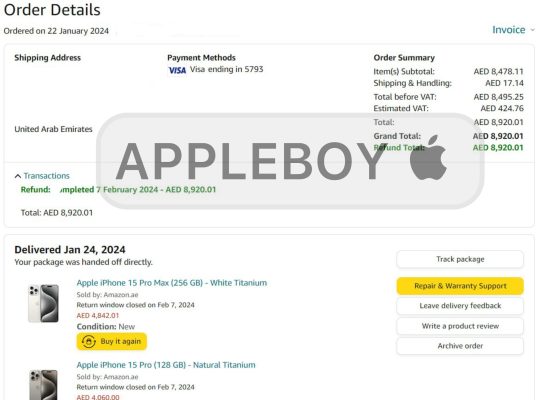Click the Refund completed transaction line
538x400 pixels.
pyautogui.click(x=118, y=190)
